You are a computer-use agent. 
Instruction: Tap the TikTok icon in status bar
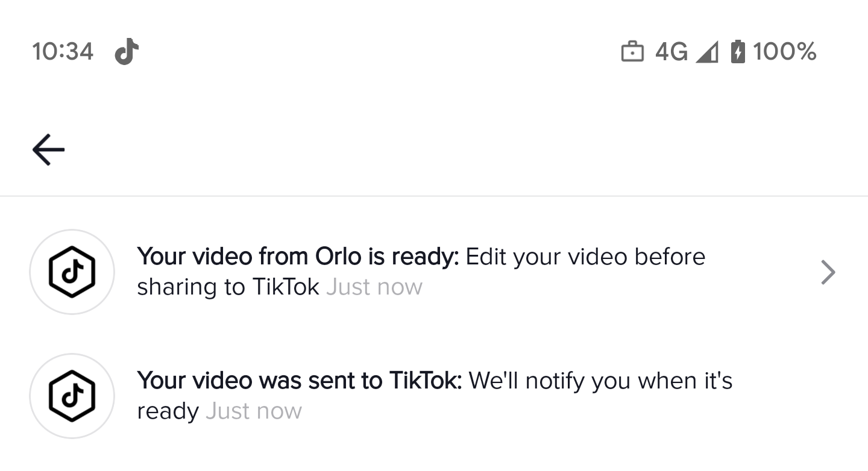tap(127, 52)
